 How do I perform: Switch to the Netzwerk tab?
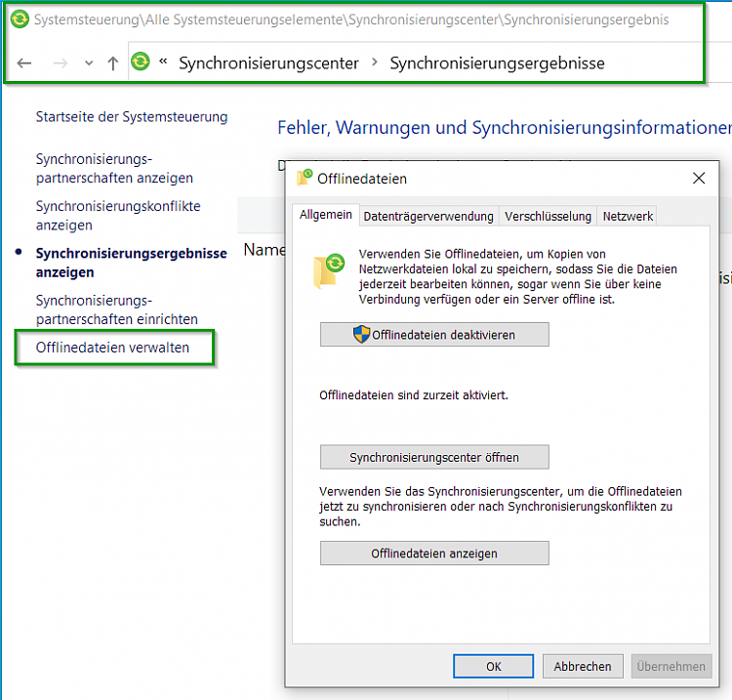click(x=628, y=216)
